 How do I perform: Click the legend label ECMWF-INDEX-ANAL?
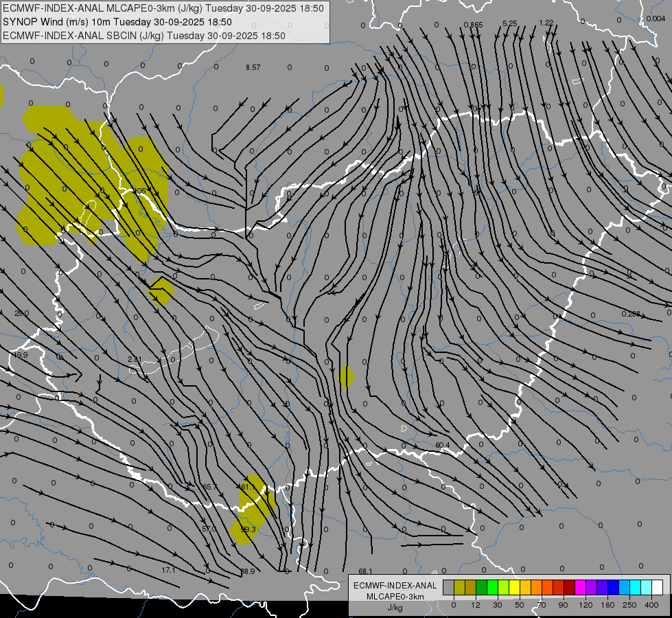pos(395,586)
